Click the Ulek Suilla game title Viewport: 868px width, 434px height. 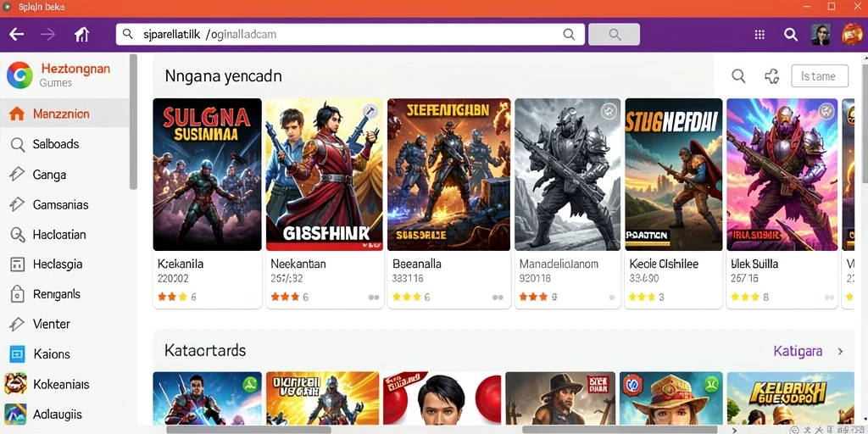[754, 264]
